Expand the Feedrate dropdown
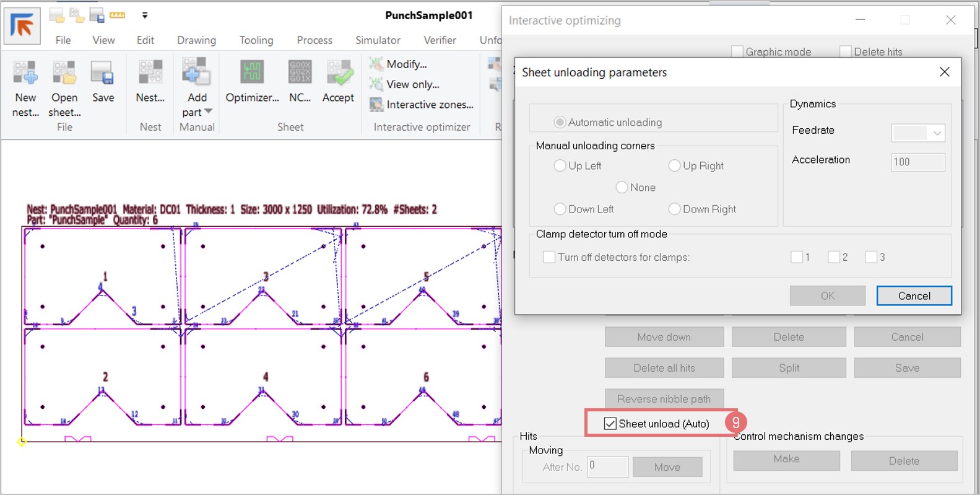This screenshot has width=980, height=495. [x=937, y=133]
